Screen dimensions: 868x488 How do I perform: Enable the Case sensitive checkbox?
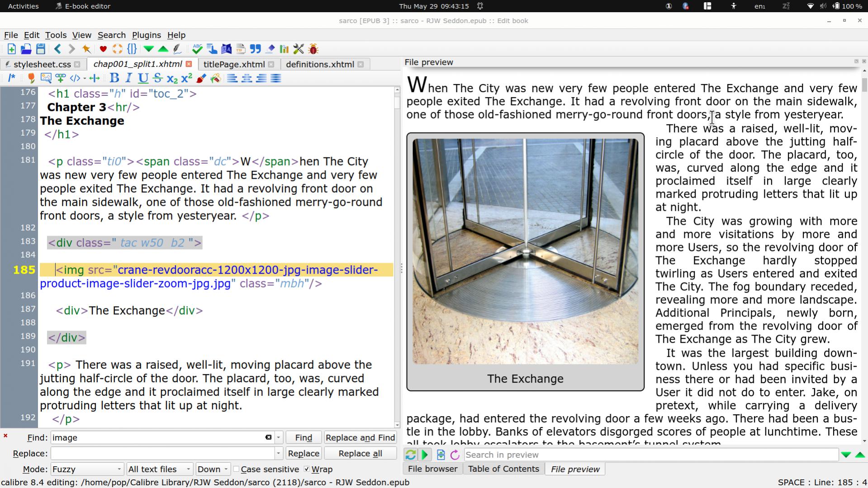click(x=236, y=469)
